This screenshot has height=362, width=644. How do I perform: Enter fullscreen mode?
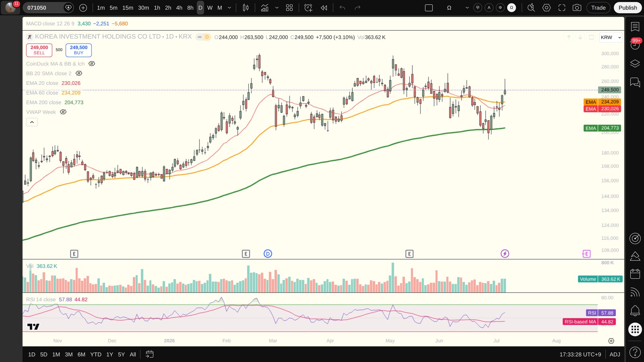coord(562,8)
